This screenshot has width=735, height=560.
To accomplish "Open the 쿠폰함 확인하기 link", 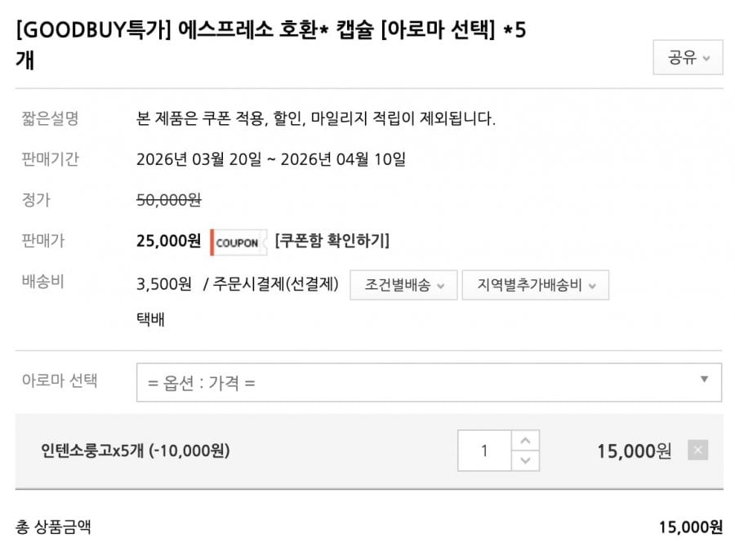I will point(332,241).
